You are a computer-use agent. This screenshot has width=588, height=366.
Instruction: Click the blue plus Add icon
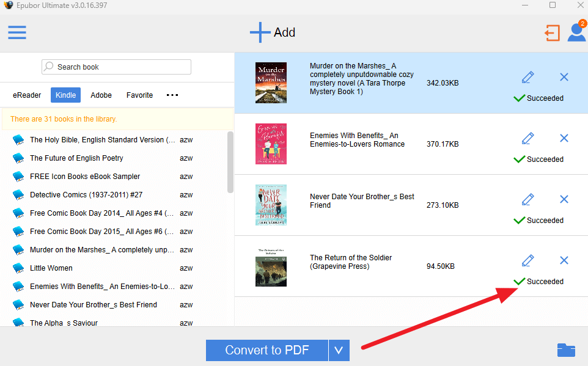[x=260, y=32]
